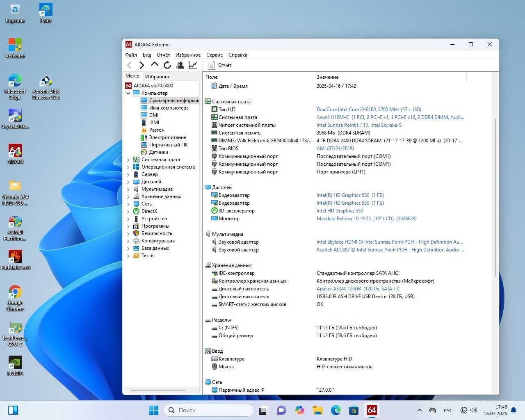This screenshot has height=420, width=525.
Task: Open the Realtek ALC887 audio adapter link
Action: coord(390,250)
